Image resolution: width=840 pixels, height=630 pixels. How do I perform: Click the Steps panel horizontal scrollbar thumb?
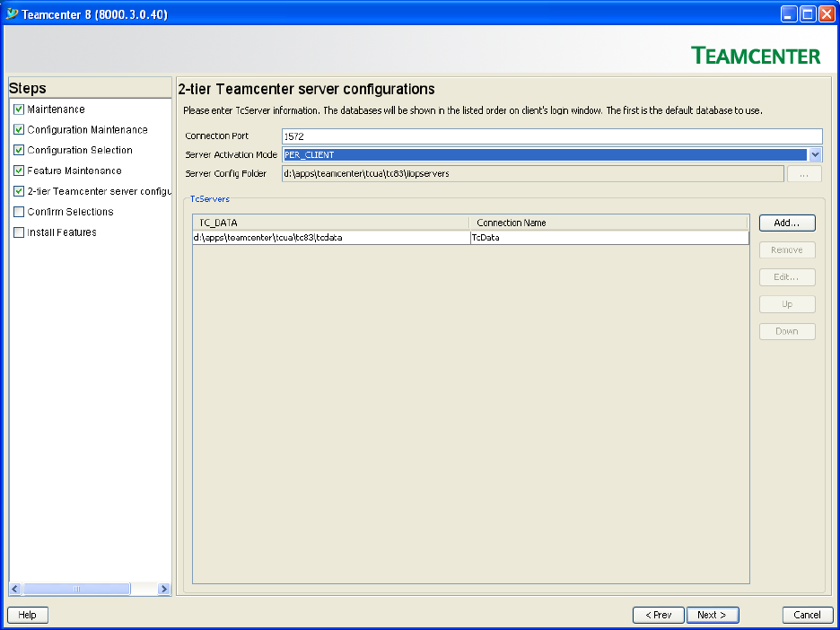pos(76,589)
